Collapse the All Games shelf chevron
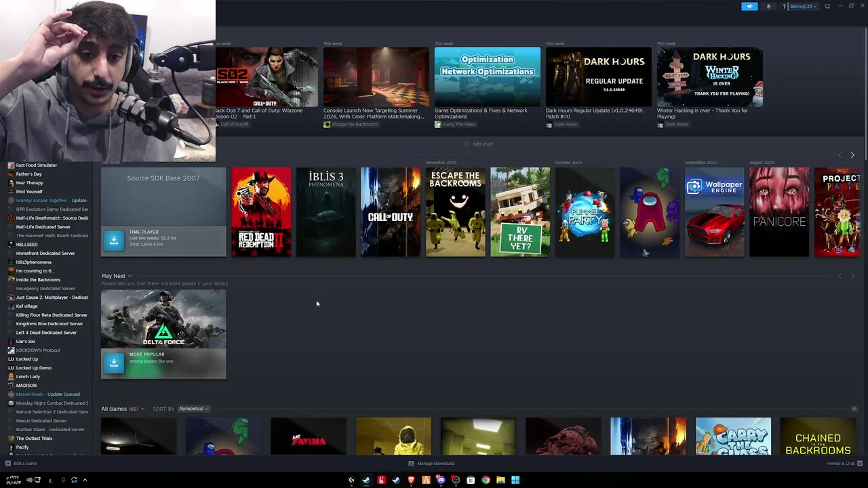868x488 pixels. (854, 409)
